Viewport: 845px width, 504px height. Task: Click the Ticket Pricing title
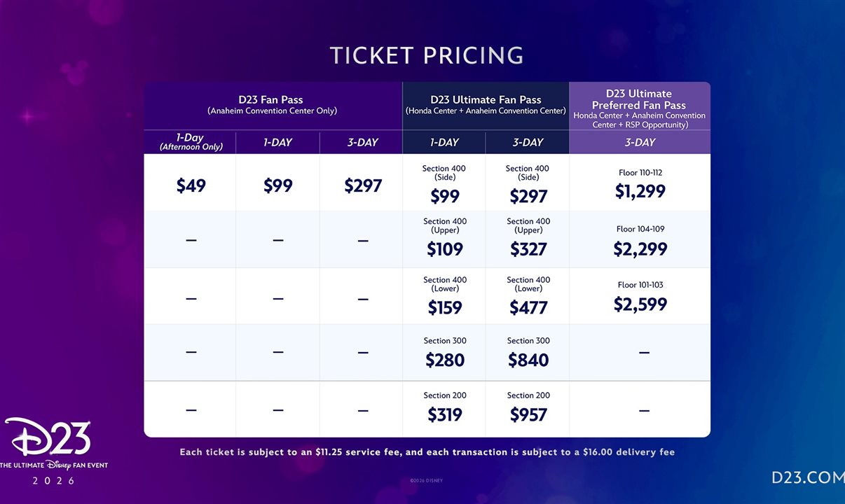pos(427,56)
